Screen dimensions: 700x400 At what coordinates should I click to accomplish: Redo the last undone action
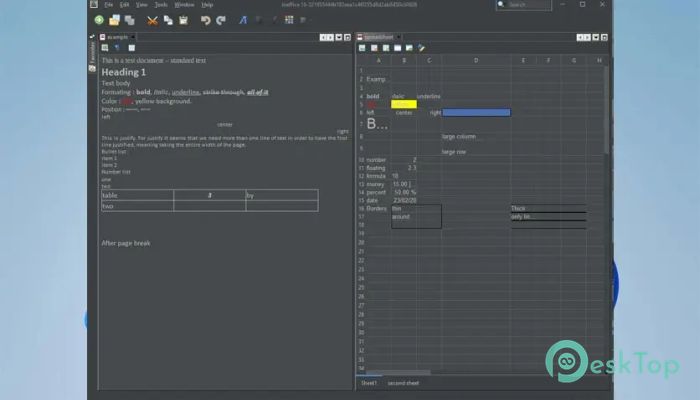[221, 20]
